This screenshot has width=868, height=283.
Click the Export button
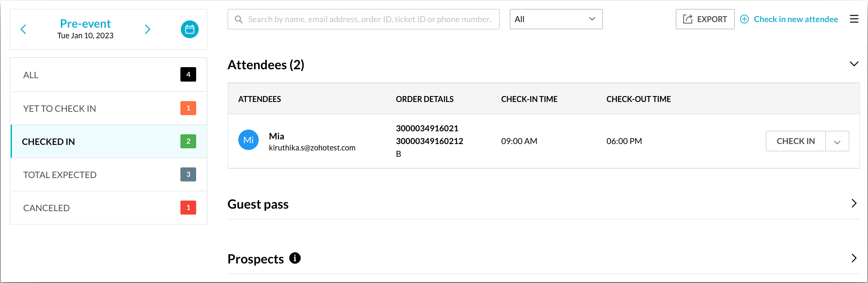click(x=705, y=19)
